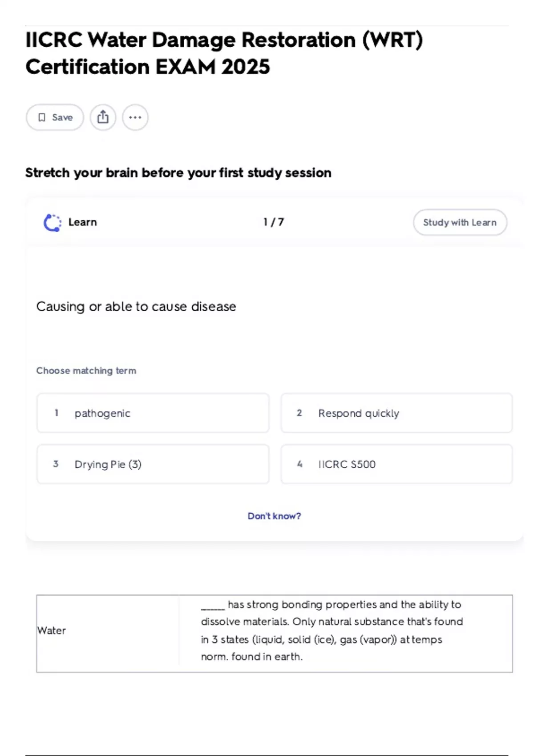Image resolution: width=534 pixels, height=756 pixels.
Task: Click the share icon button
Action: [103, 117]
